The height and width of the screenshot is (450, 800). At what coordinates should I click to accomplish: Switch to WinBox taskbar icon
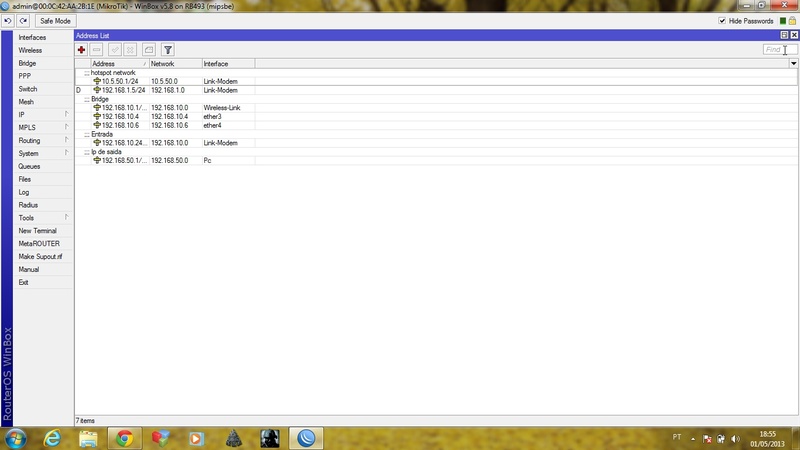306,438
